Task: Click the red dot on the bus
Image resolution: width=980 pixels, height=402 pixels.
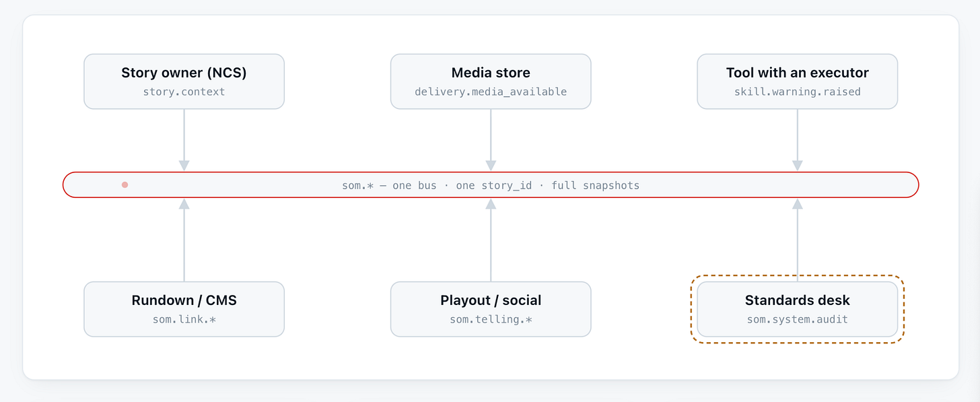Action: [125, 185]
